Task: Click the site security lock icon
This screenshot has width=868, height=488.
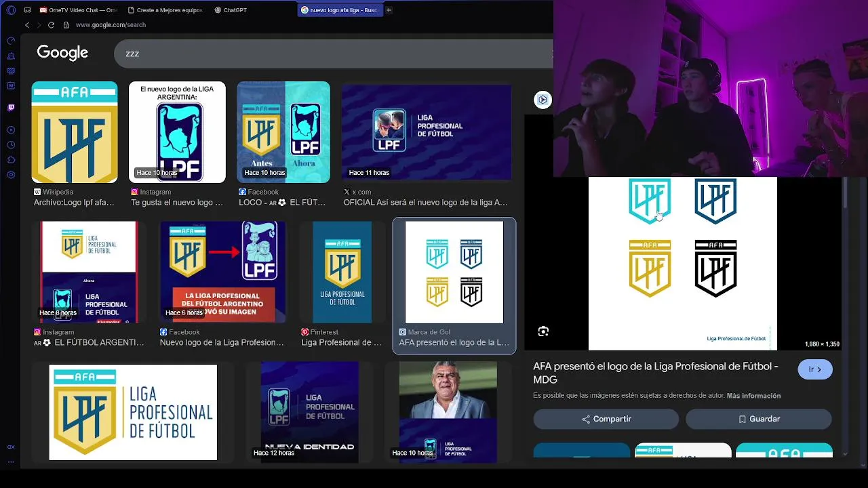Action: tap(66, 25)
